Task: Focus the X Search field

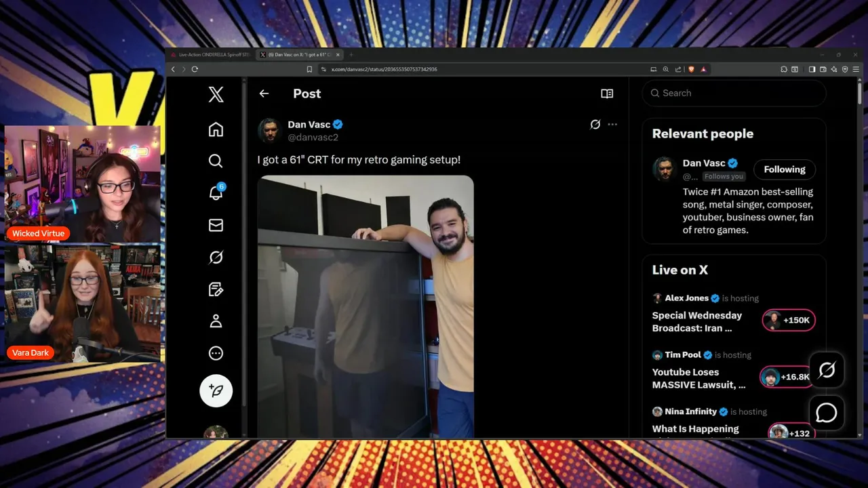Action: click(x=734, y=93)
